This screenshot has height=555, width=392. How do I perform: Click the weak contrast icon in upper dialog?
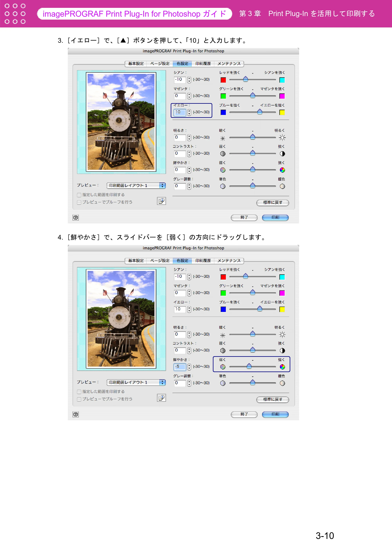pyautogui.click(x=223, y=154)
